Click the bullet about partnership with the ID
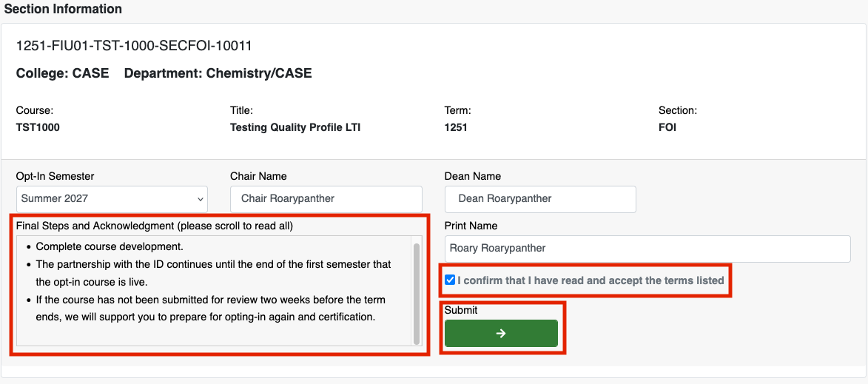 [214, 273]
